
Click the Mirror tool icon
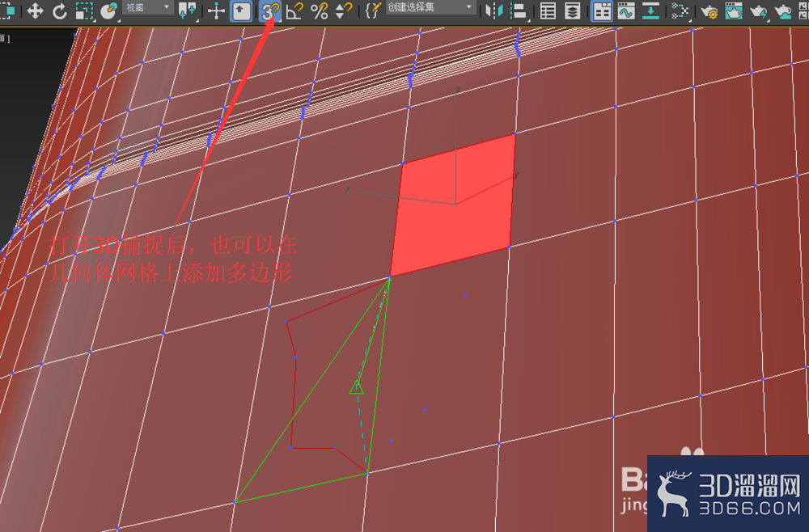point(493,11)
